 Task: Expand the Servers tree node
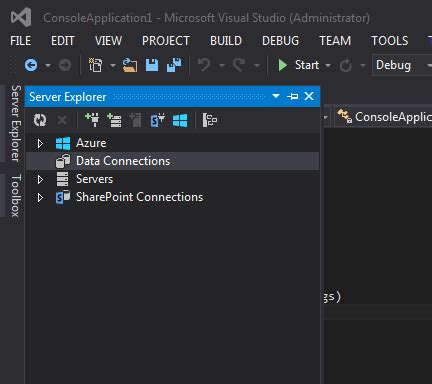click(x=40, y=179)
